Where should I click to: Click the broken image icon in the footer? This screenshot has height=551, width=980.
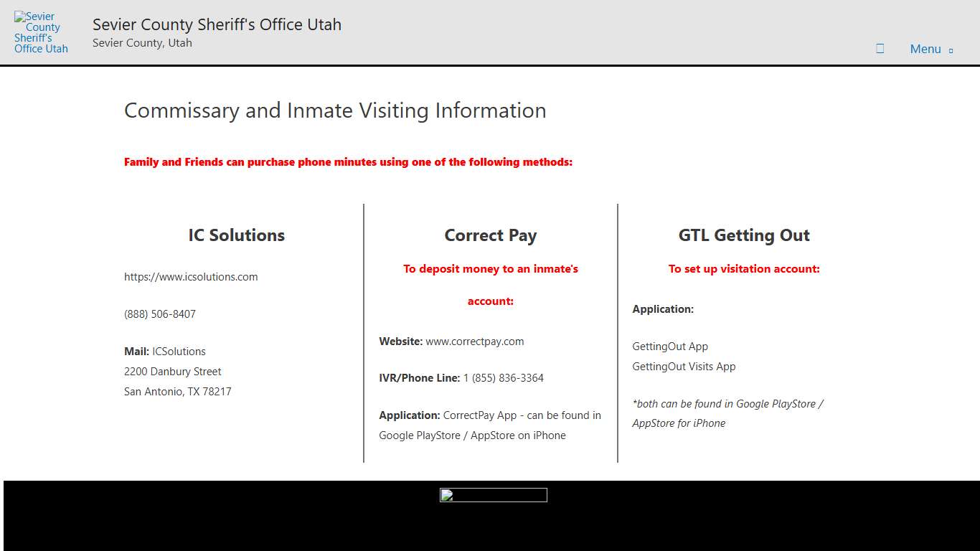493,494
